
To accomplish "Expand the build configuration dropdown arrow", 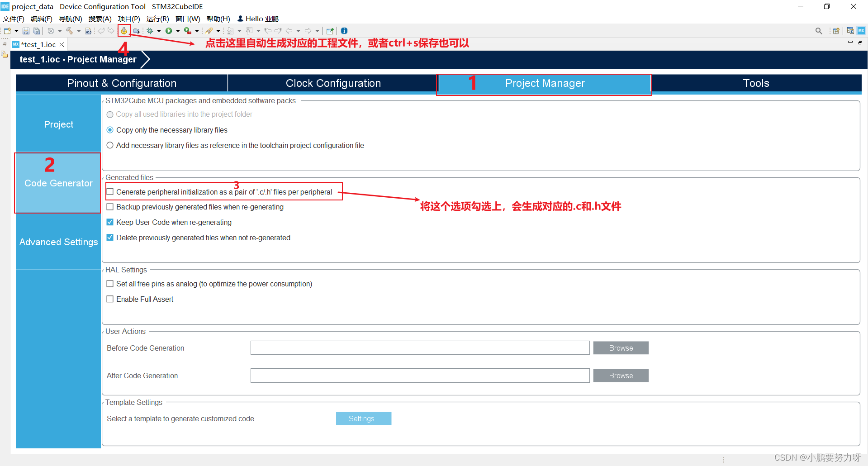I will [x=60, y=31].
